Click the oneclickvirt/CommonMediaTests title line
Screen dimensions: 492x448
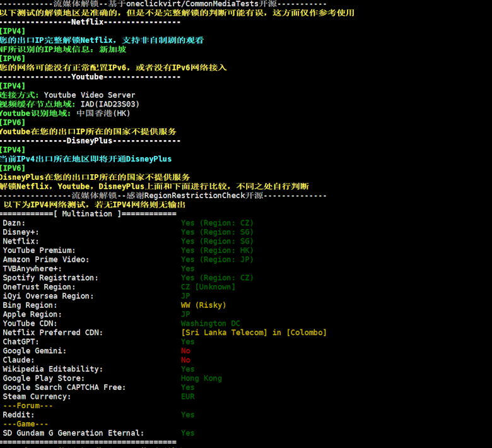pyautogui.click(x=163, y=4)
